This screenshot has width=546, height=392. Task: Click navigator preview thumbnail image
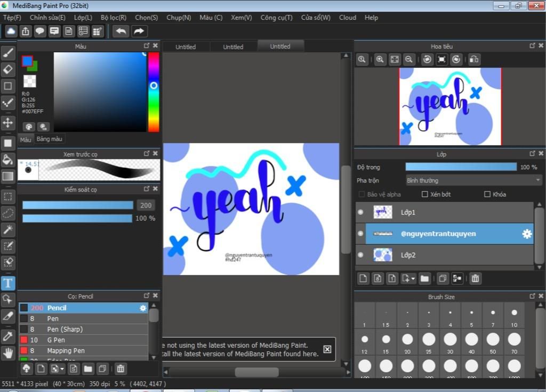[x=450, y=107]
